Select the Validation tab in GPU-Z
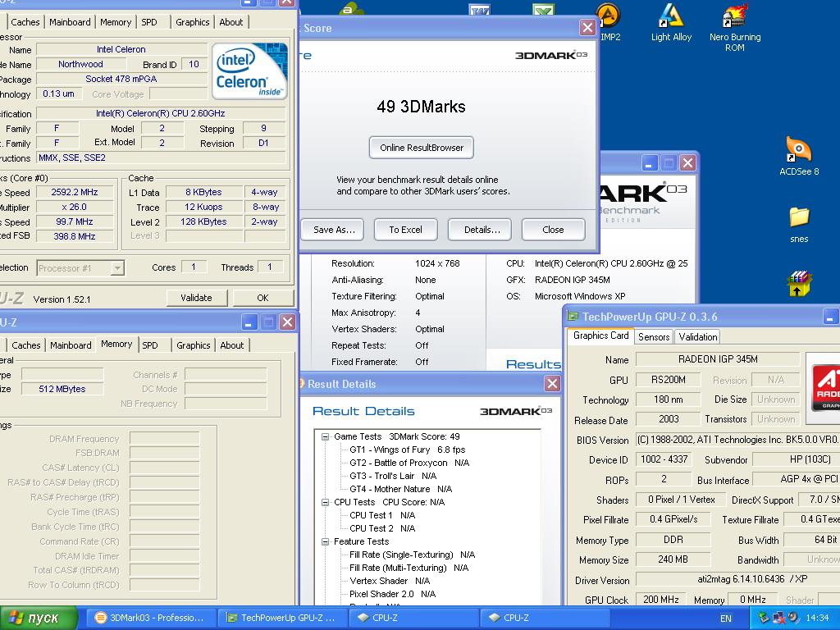Screen dimensions: 840x630 (x=697, y=337)
